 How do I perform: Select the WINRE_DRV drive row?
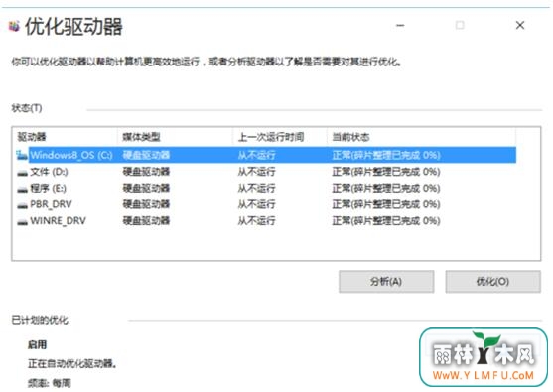pos(266,221)
